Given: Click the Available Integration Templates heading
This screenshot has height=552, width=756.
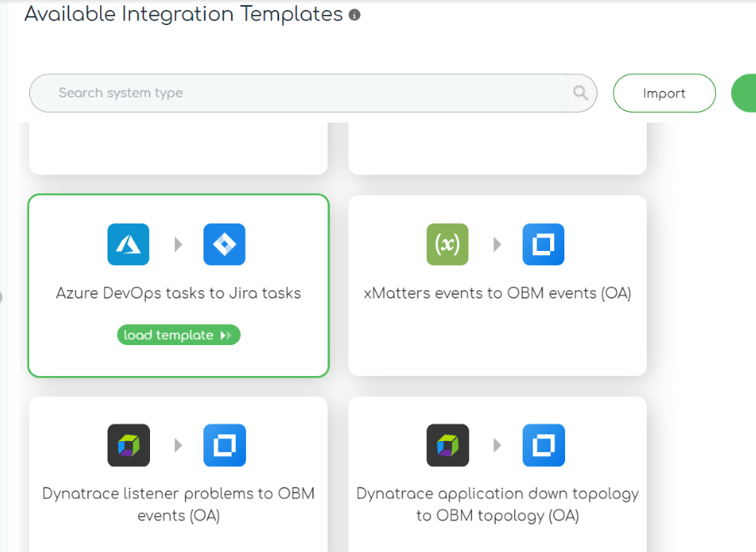Looking at the screenshot, I should point(183,14).
